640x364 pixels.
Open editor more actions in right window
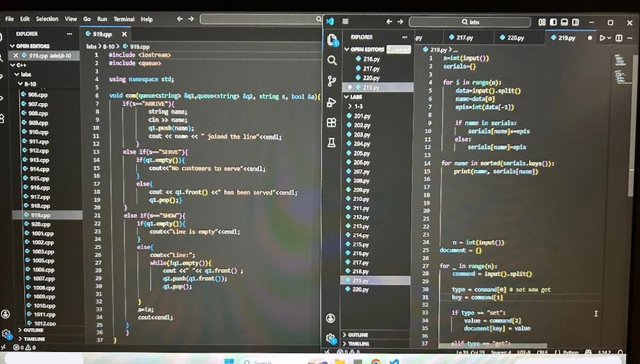[630, 38]
